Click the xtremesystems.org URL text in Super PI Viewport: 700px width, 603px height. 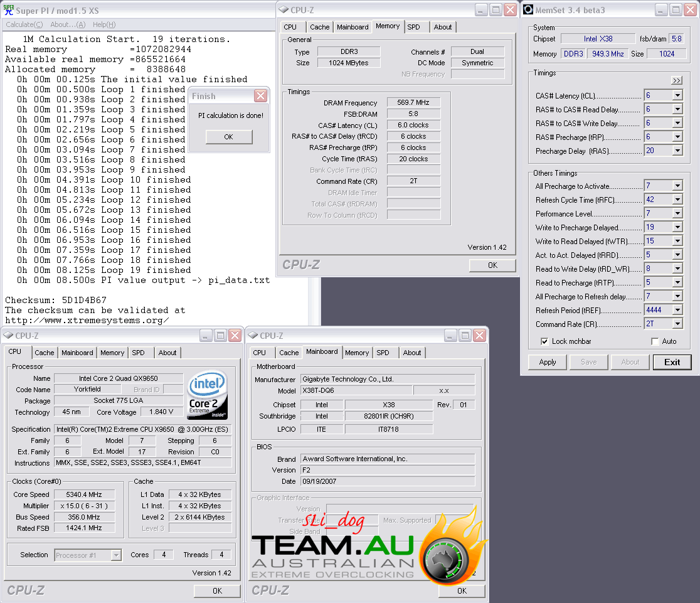point(87,320)
